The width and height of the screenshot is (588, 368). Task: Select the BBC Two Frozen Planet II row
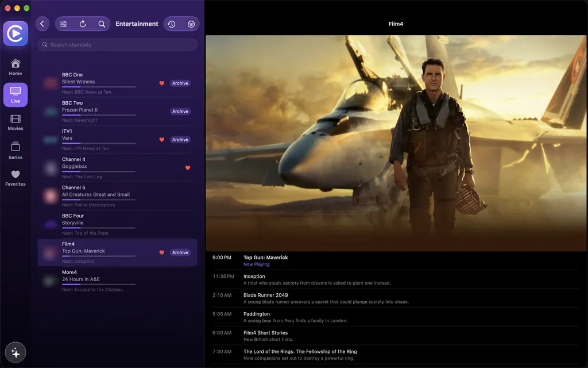117,112
